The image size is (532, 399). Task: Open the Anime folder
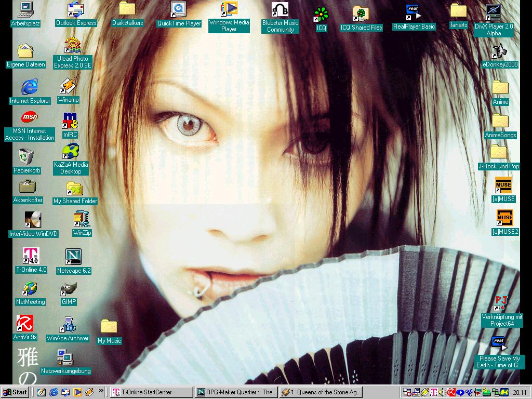point(500,93)
